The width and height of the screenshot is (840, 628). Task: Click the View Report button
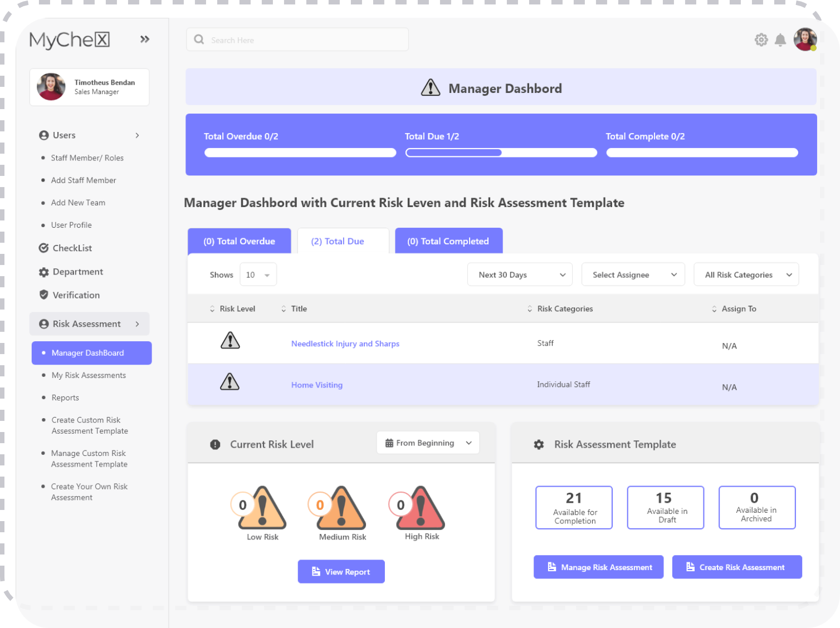[341, 572]
